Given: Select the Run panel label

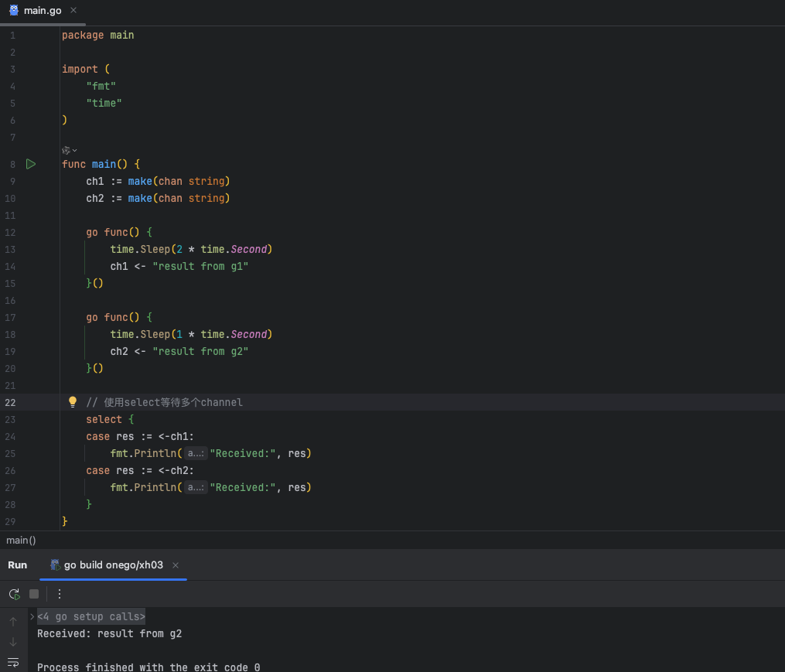Looking at the screenshot, I should [x=18, y=565].
